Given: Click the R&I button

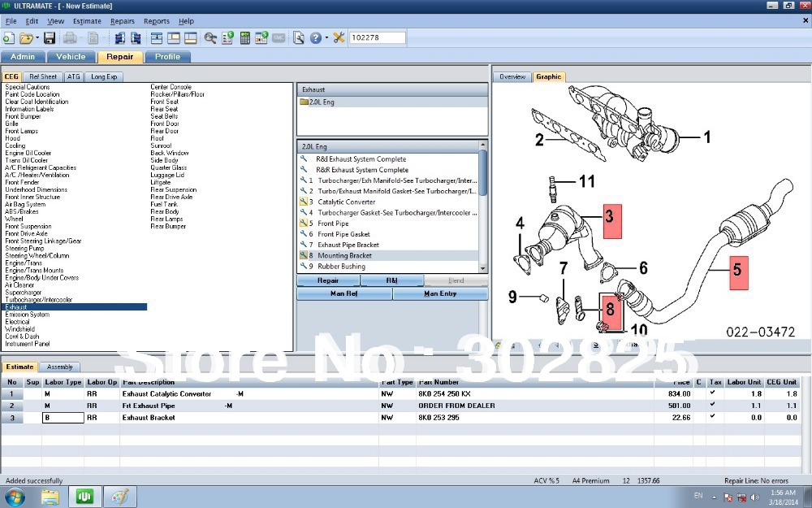Looking at the screenshot, I should coord(392,280).
